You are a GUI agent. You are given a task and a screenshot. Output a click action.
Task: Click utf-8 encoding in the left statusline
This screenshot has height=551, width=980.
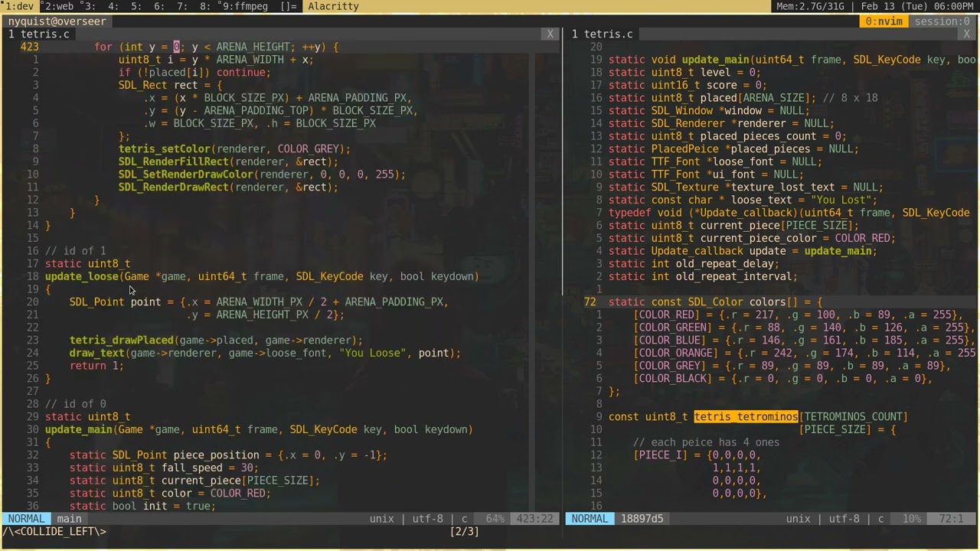point(428,519)
